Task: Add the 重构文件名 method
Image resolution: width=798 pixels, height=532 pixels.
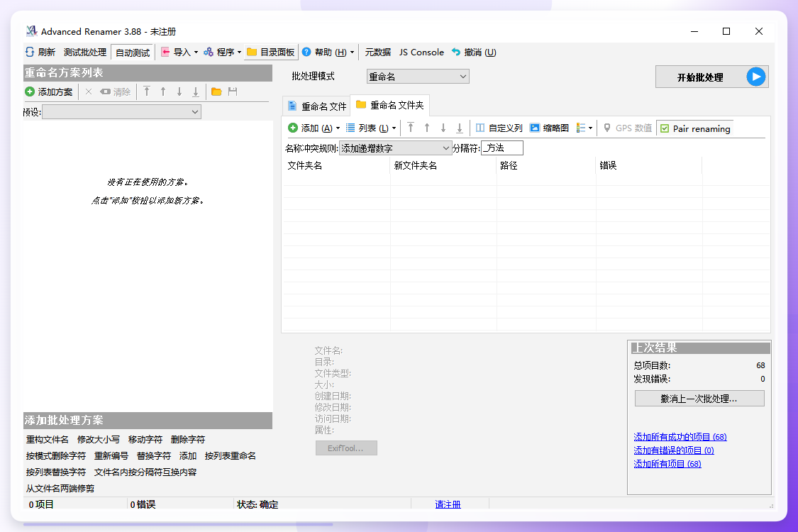Action: (x=48, y=439)
